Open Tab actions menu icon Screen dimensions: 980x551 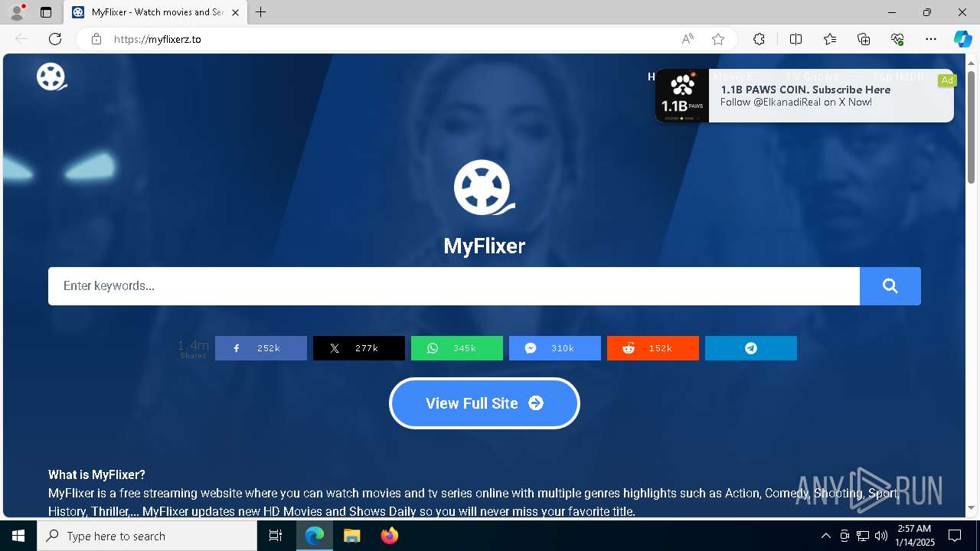click(46, 12)
